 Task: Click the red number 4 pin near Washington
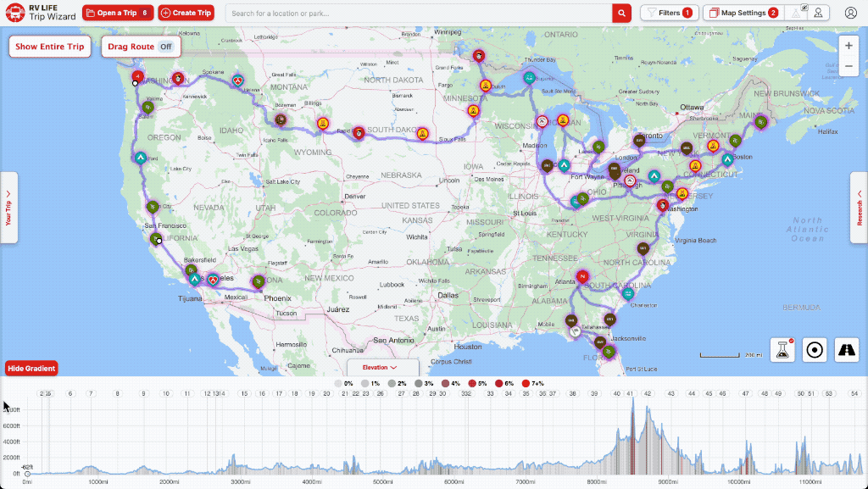[138, 77]
